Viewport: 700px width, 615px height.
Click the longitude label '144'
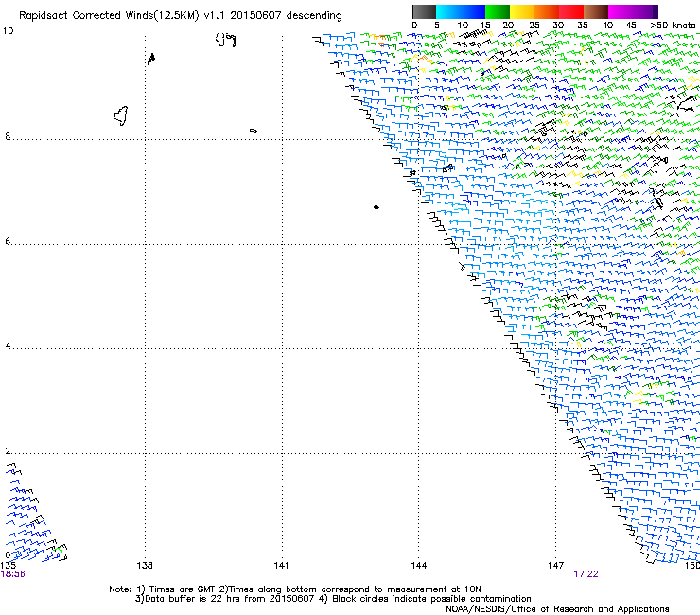pos(419,566)
